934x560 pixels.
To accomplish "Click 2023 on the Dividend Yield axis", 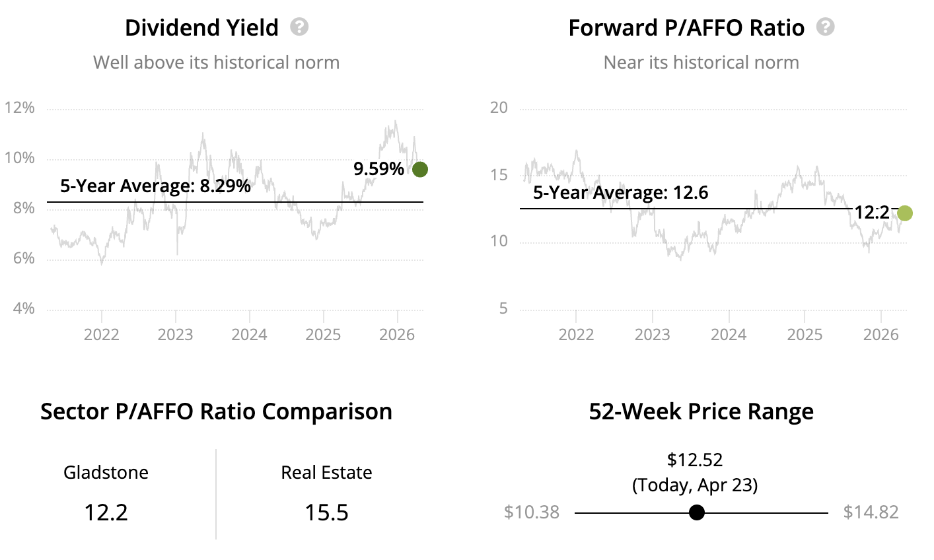I will click(x=175, y=334).
